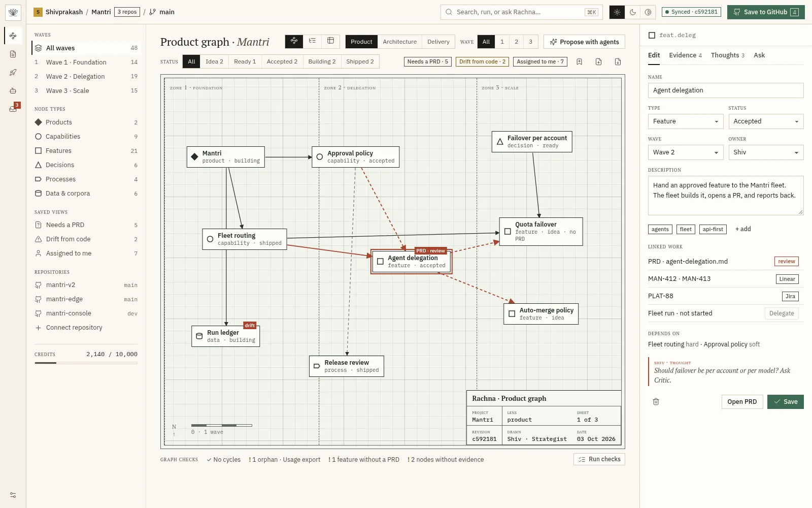
Task: Open the rocket icon in left rail
Action: click(x=13, y=72)
